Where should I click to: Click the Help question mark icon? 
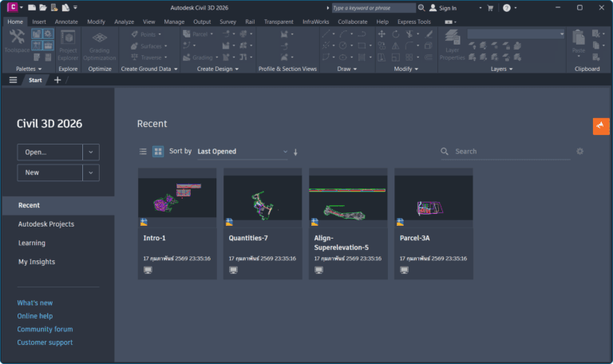(507, 8)
